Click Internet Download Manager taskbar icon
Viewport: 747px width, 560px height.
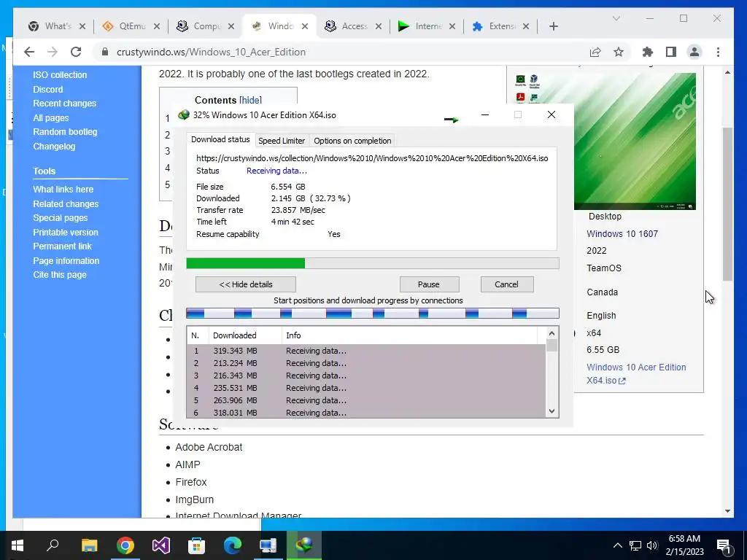[x=304, y=545]
